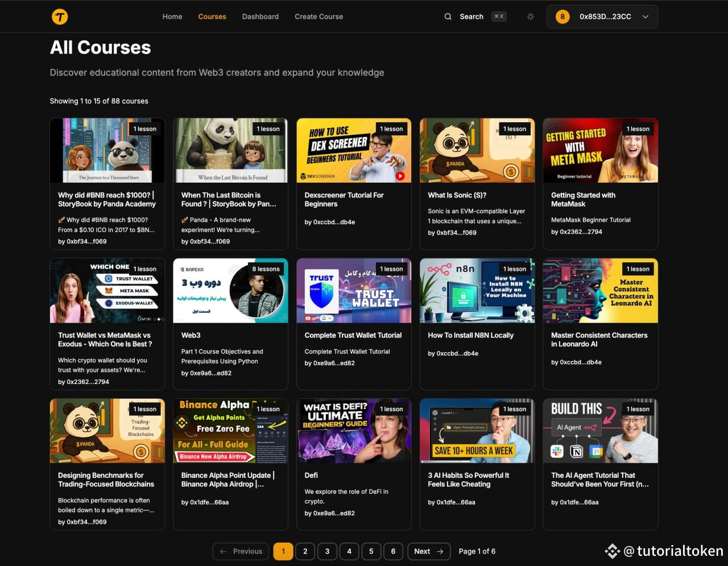Click 'Showing 1 to 15 of 88 courses'
The height and width of the screenshot is (566, 728).
(99, 101)
